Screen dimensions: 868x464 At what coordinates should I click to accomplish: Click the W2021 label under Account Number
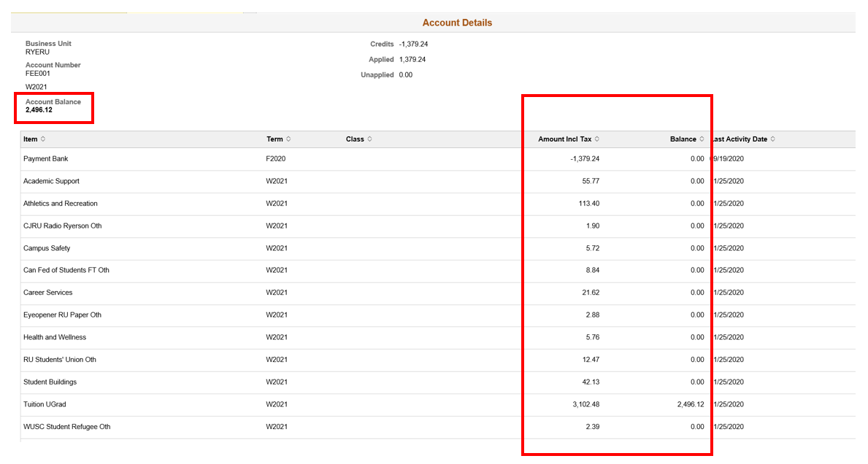coord(36,88)
